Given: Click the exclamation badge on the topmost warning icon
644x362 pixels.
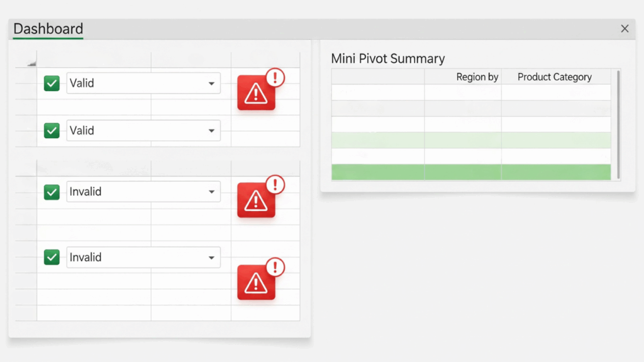Looking at the screenshot, I should tap(275, 77).
